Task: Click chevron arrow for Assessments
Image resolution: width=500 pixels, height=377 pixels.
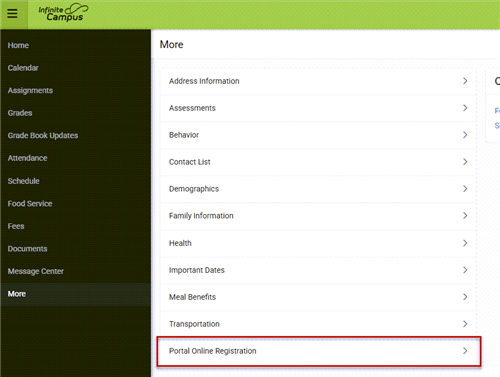Action: (465, 108)
